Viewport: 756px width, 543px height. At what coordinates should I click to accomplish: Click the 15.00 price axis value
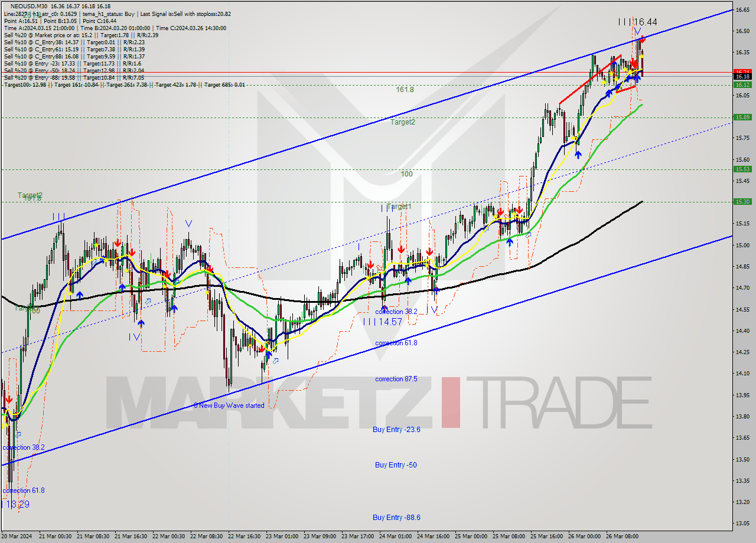point(742,245)
